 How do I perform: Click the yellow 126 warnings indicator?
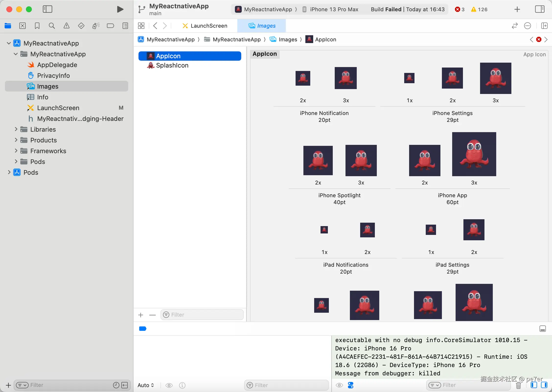pyautogui.click(x=479, y=9)
